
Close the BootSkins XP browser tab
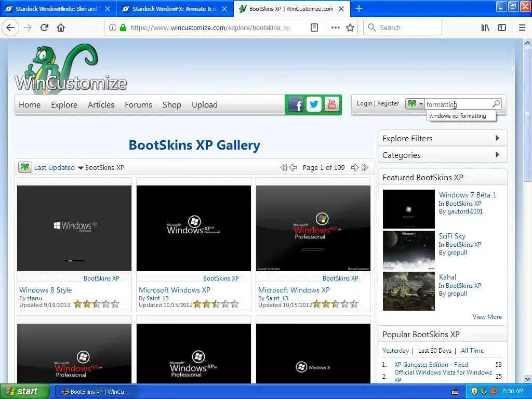[342, 9]
